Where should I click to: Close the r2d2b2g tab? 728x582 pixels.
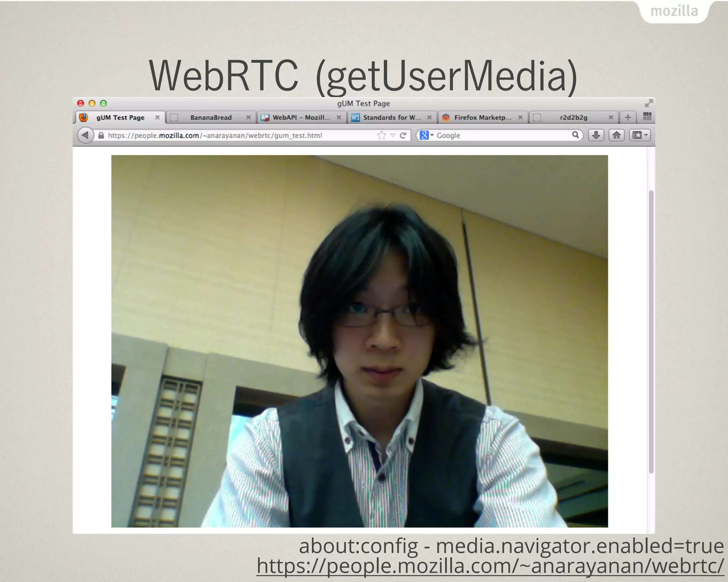611,118
